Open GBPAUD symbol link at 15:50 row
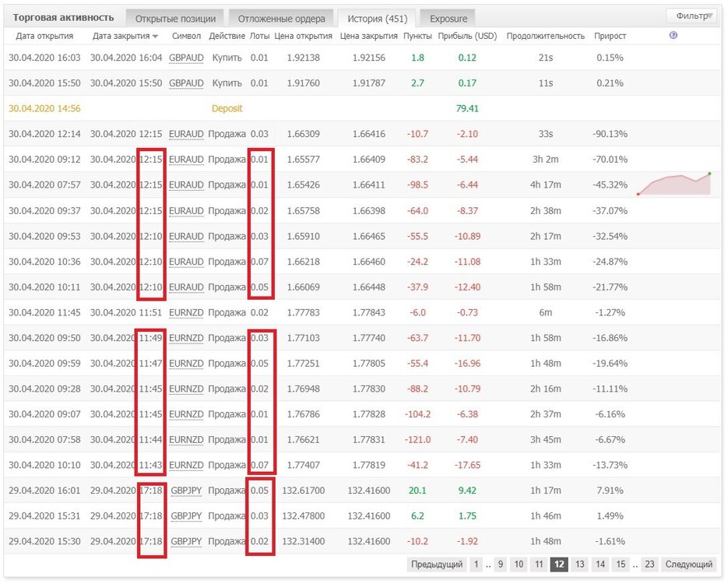 coord(186,83)
